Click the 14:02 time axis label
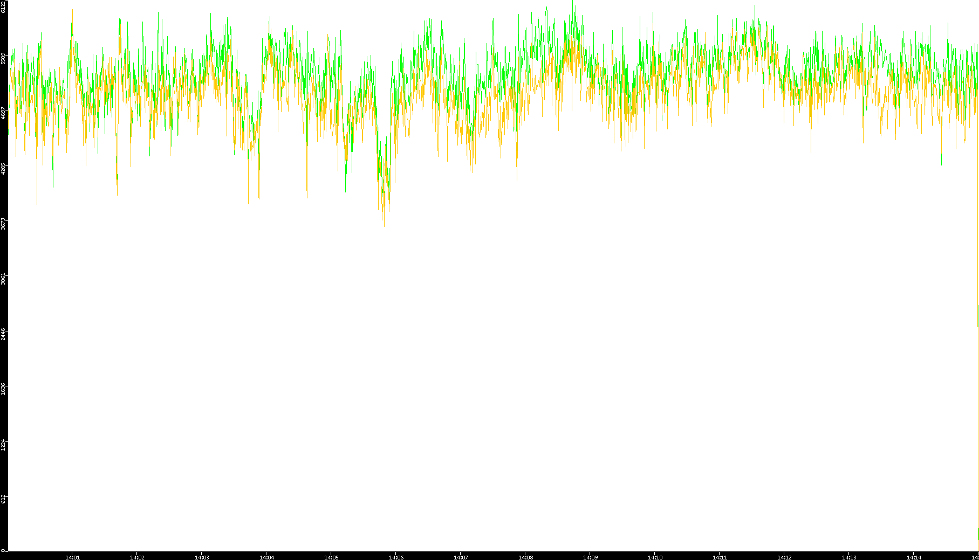979x560 pixels. point(137,557)
